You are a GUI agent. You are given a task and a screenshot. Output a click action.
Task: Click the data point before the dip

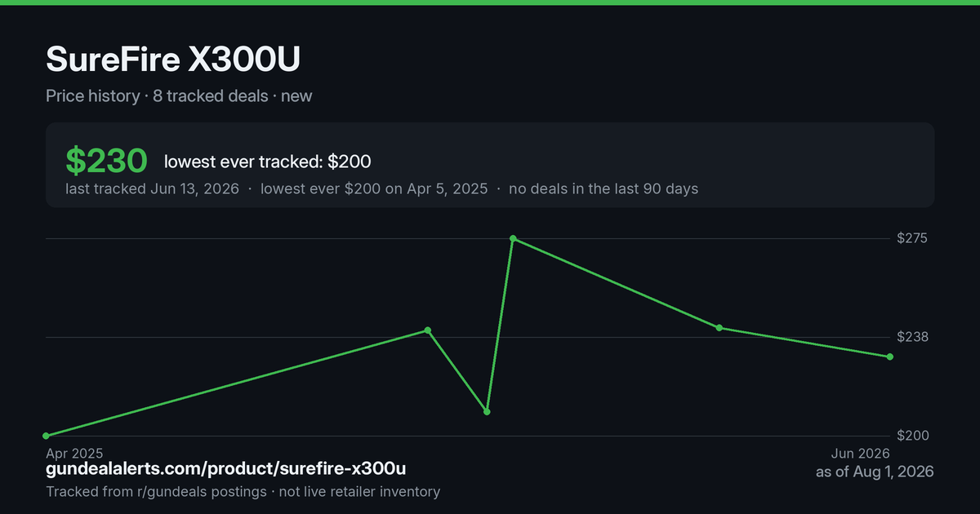(427, 330)
